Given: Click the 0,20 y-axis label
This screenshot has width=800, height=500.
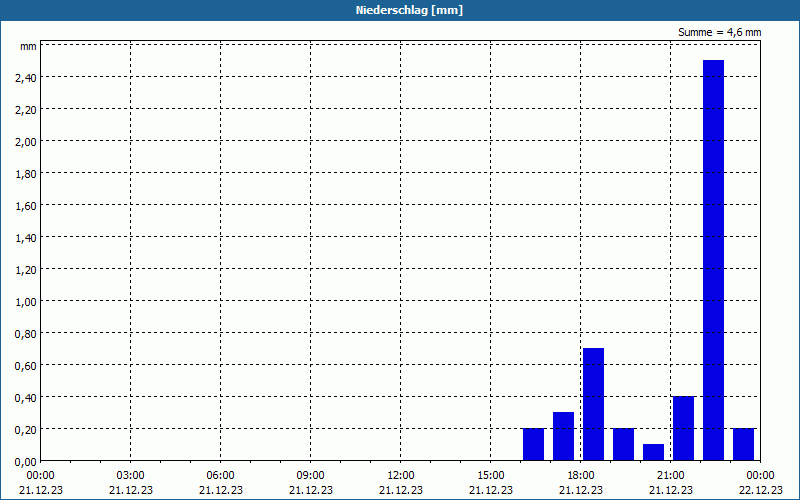Looking at the screenshot, I should click(x=26, y=430).
